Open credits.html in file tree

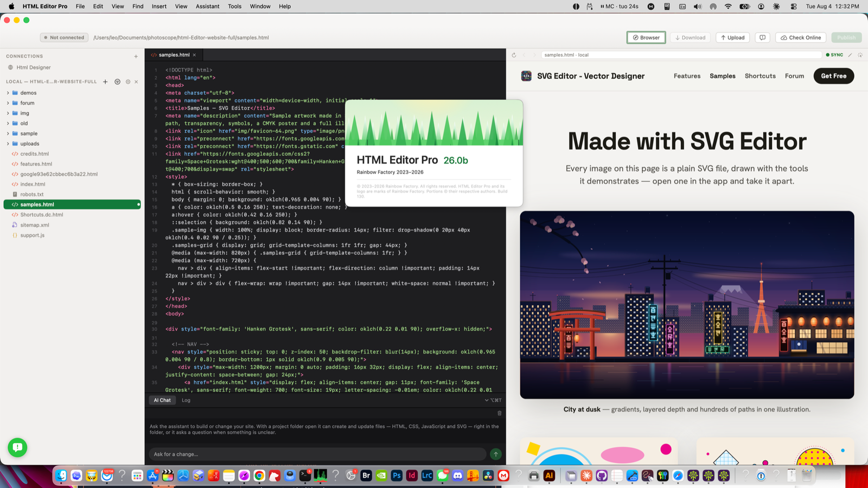[x=34, y=154]
